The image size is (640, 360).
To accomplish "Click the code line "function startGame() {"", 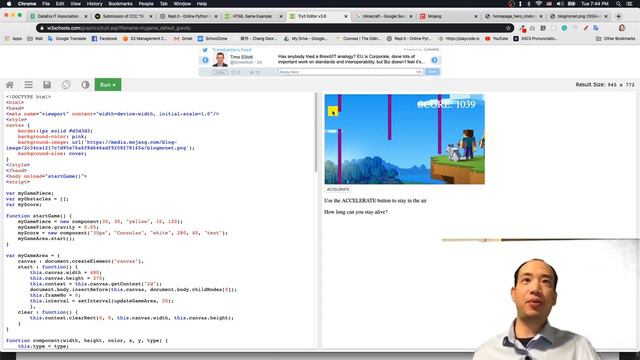I will click(39, 216).
